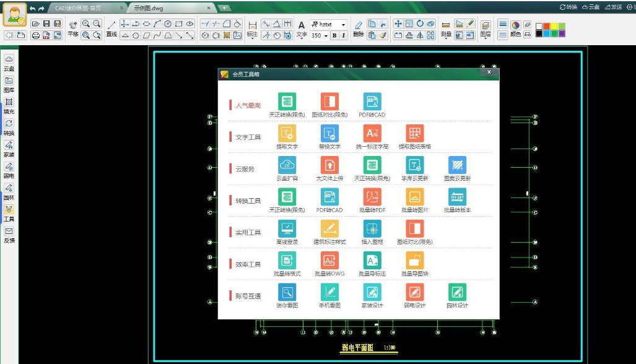Open 建筑标注样式 utility

click(x=329, y=232)
